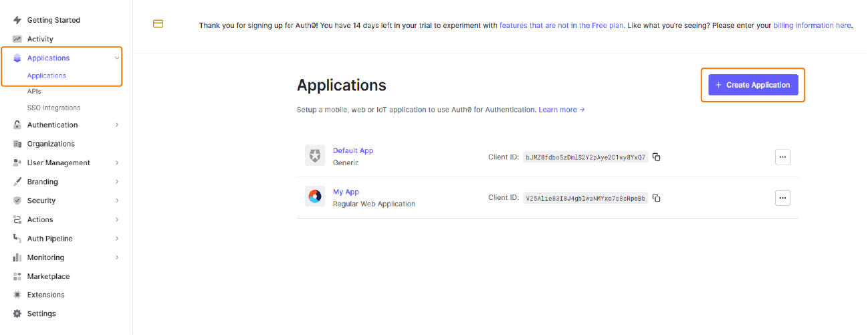868x335 pixels.
Task: Click the Activity chart icon in sidebar
Action: coord(17,39)
